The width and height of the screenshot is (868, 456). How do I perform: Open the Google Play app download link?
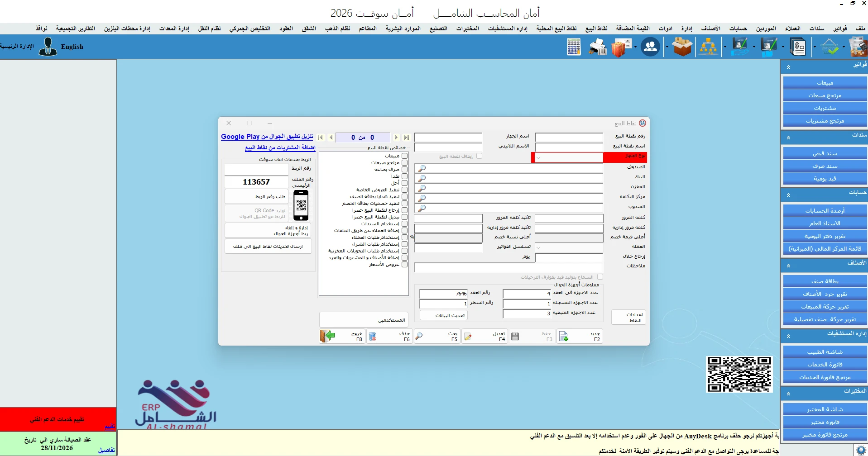(x=267, y=137)
